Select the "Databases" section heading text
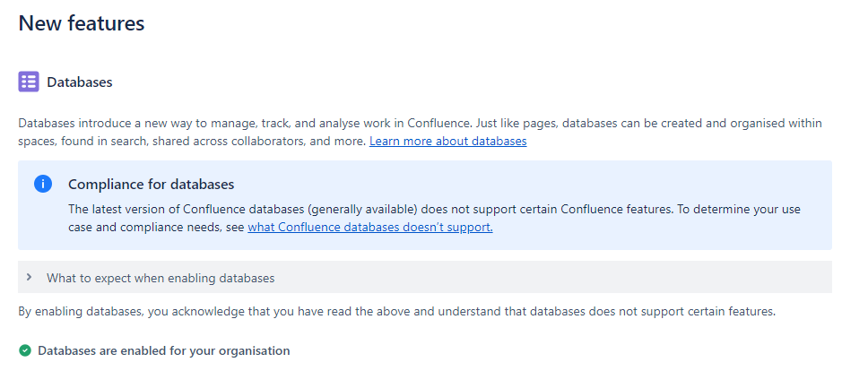868x371 pixels. coord(80,82)
